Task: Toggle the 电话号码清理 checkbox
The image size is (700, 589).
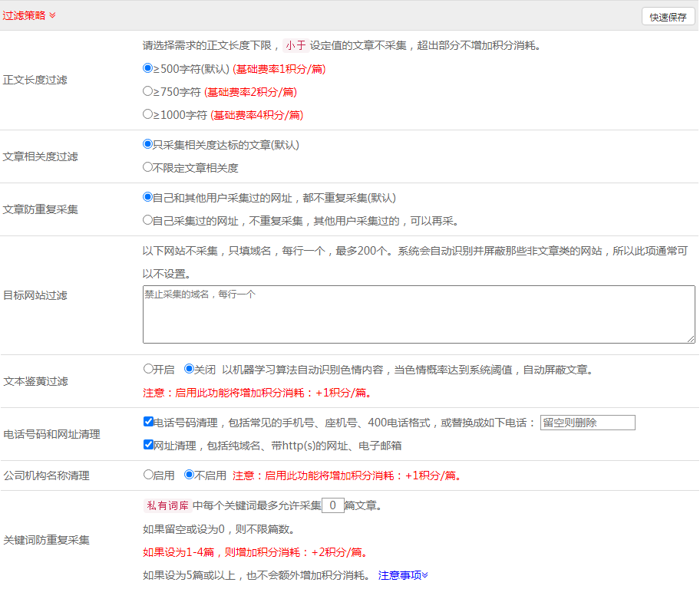Action: pos(148,422)
